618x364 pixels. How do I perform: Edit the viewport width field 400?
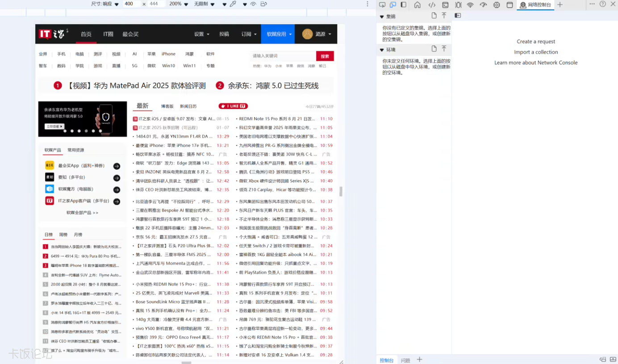coord(131,4)
